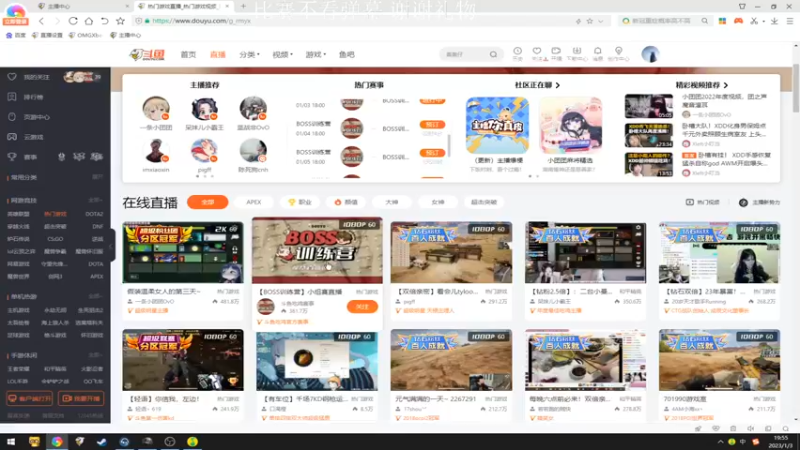Select the 职业 filter tab
The width and height of the screenshot is (800, 450).
pos(300,202)
